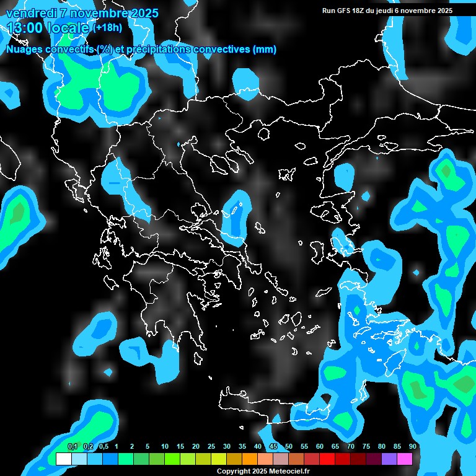Open the 'Copyright 2025 Meteociel.fr' credit
The width and height of the screenshot is (476, 476).
(263, 471)
